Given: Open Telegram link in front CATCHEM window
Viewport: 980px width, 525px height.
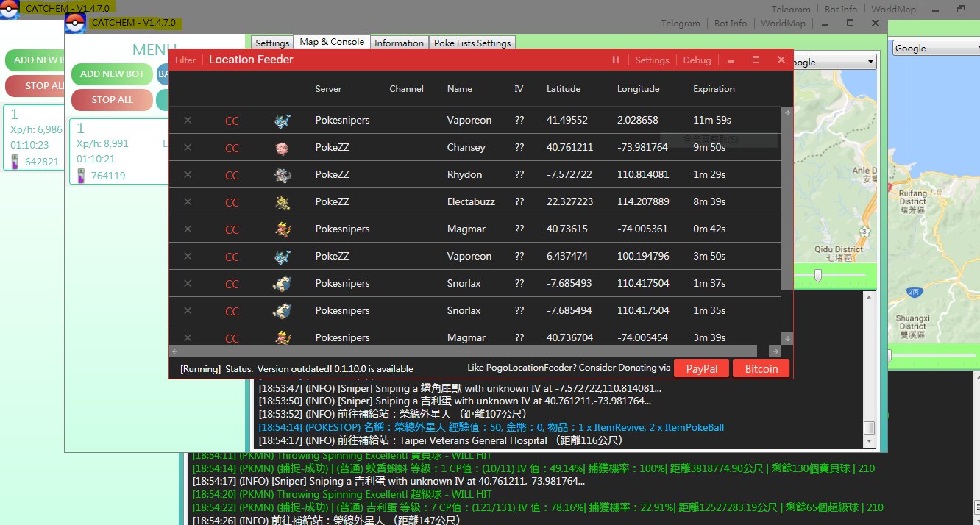Looking at the screenshot, I should (681, 24).
